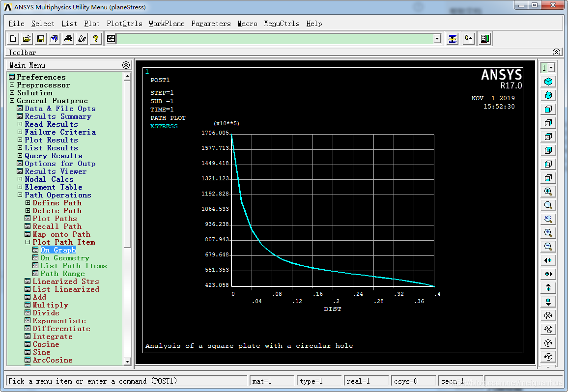
Task: Click the Pan Model Left icon
Action: pyautogui.click(x=548, y=260)
